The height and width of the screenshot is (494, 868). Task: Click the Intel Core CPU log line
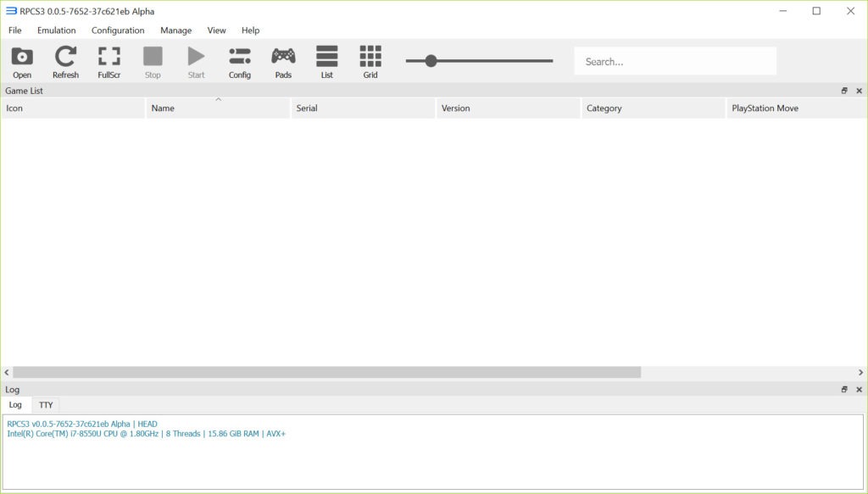pos(146,434)
